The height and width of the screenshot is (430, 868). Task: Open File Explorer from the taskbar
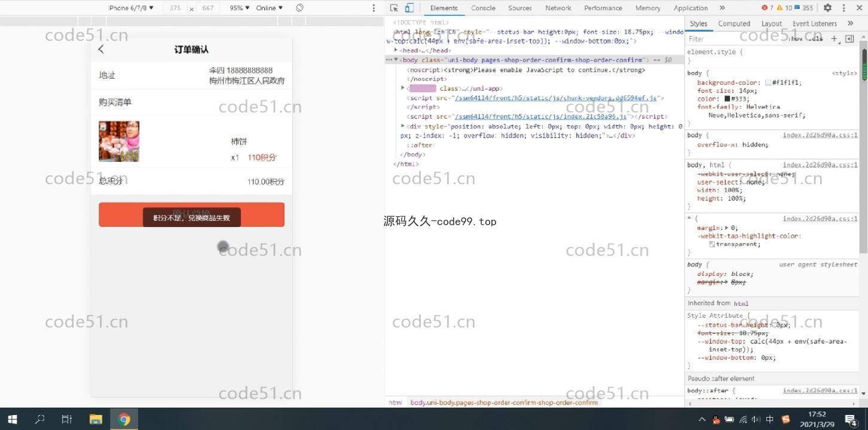pyautogui.click(x=96, y=419)
